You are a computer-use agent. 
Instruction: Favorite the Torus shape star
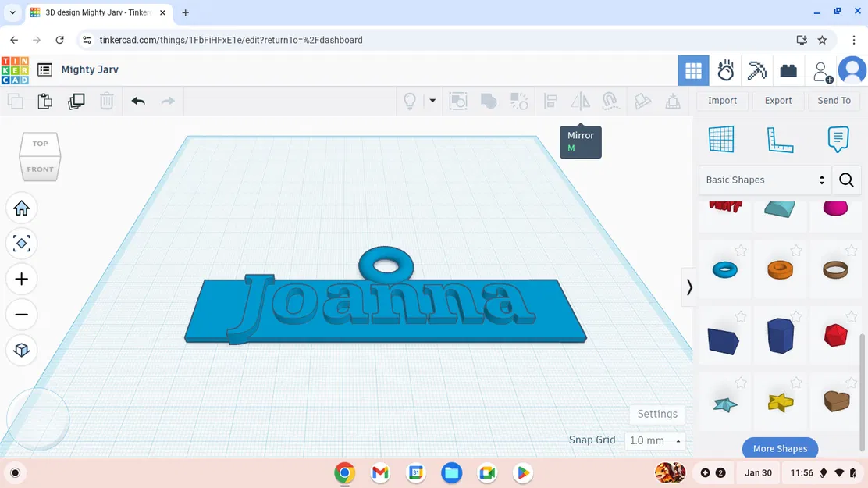coord(741,251)
